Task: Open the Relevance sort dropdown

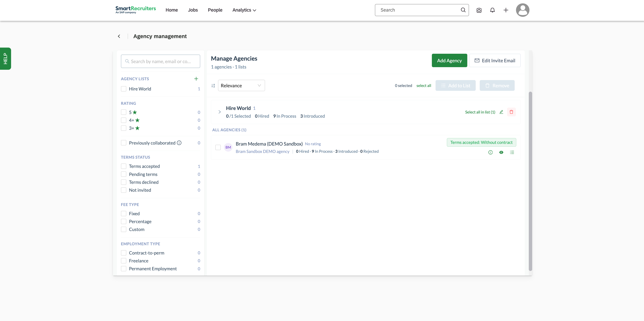Action: [241, 85]
